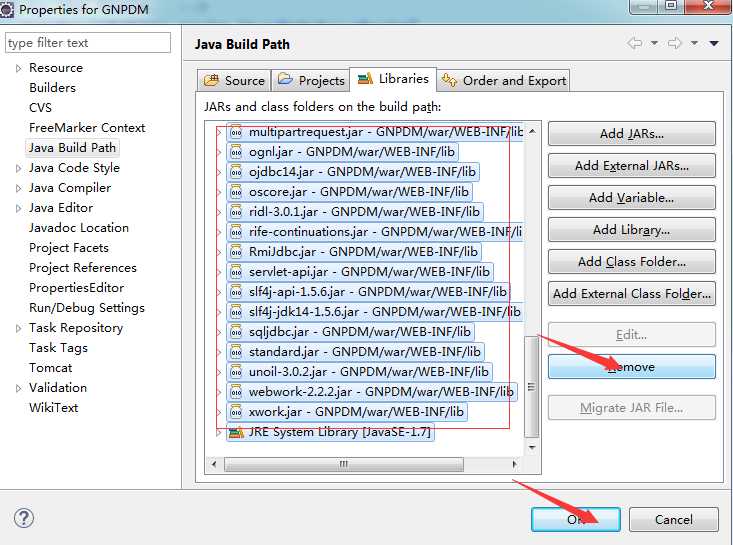733x545 pixels.
Task: Click the jar icon beside webwork-2.2.2.jar
Action: point(236,392)
